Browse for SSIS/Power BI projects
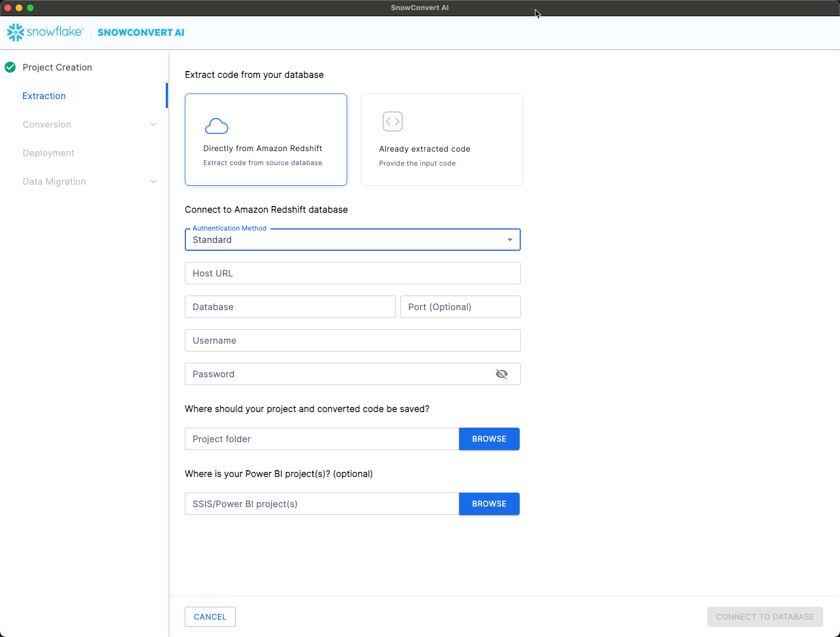 coord(489,504)
